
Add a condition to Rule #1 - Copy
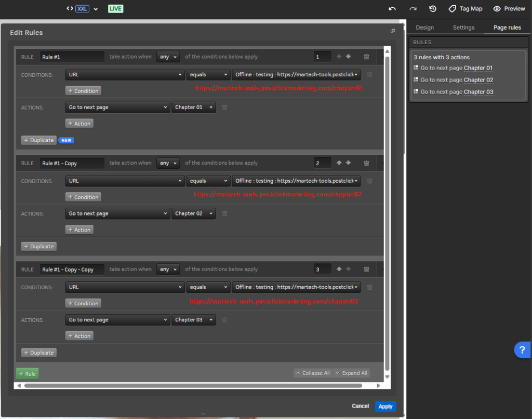click(x=83, y=197)
